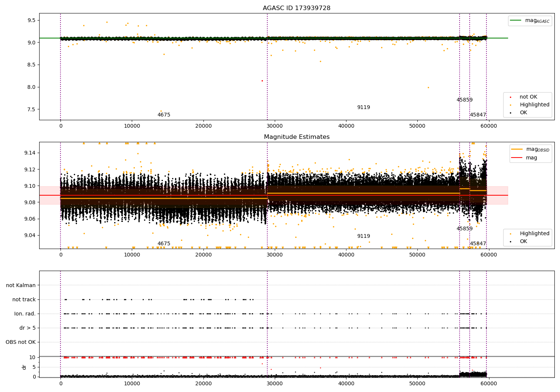
Task: Click the red outlier point near 8.14
Action: pos(262,81)
